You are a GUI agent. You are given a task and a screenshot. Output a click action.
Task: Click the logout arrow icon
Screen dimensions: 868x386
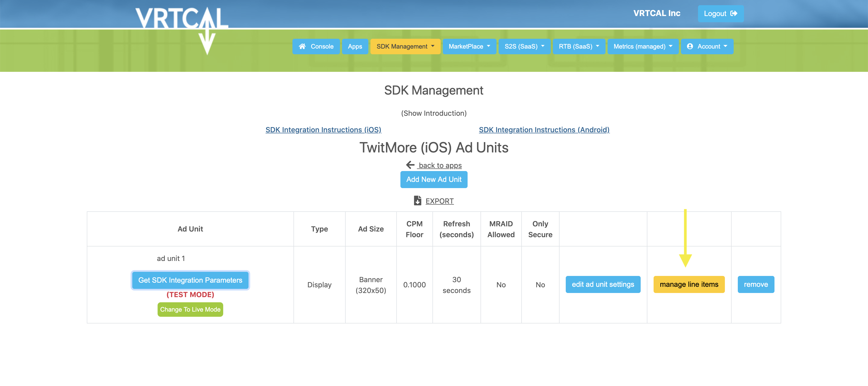point(734,13)
